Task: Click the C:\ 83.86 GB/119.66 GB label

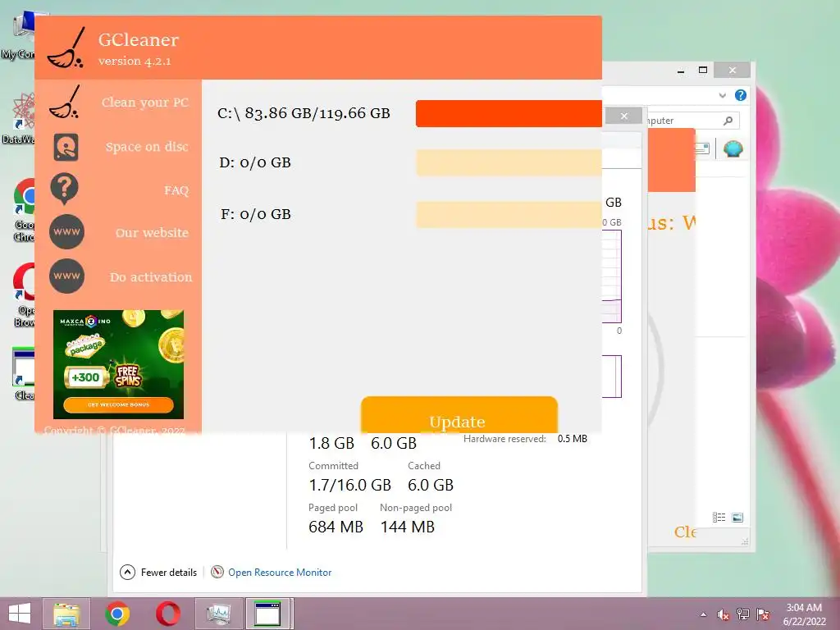Action: (x=304, y=113)
